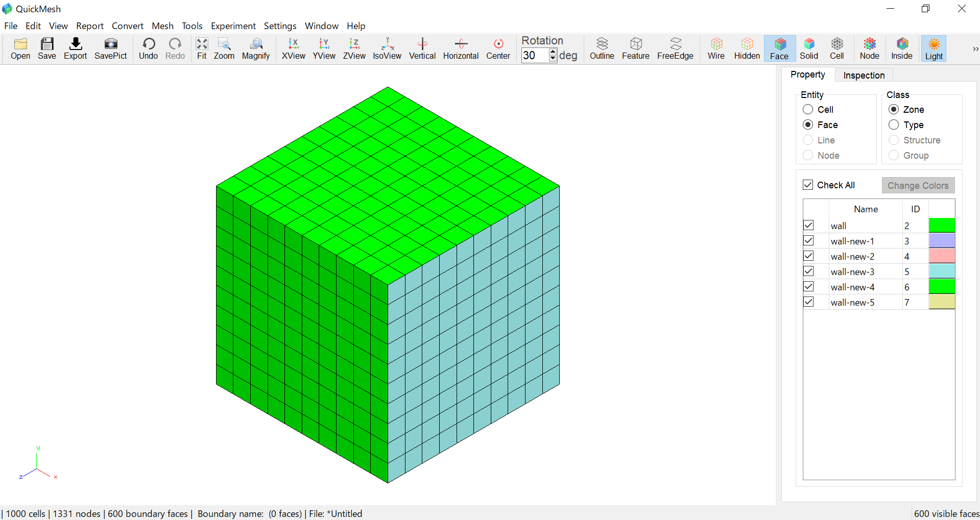This screenshot has height=520, width=980.
Task: Click the Save toolbar icon
Action: point(47,49)
